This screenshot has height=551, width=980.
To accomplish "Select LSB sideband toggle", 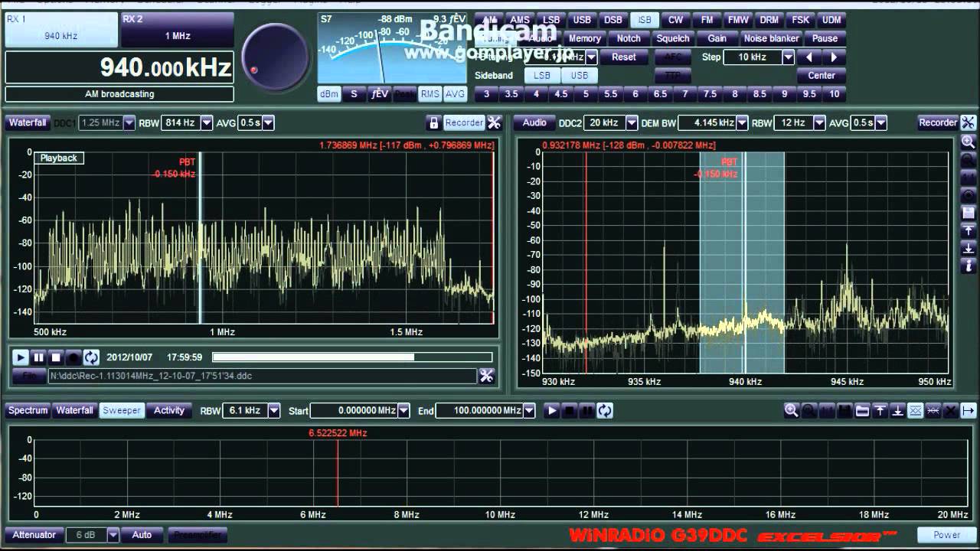I will click(542, 75).
